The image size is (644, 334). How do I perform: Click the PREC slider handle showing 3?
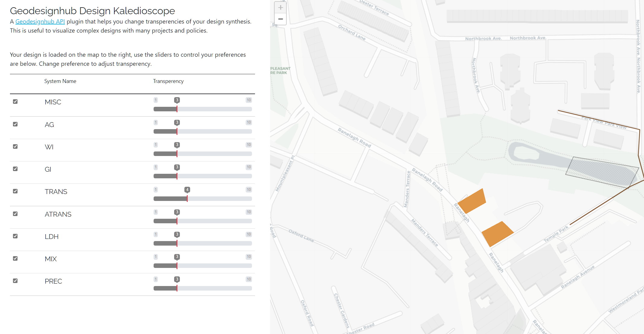pos(177,279)
